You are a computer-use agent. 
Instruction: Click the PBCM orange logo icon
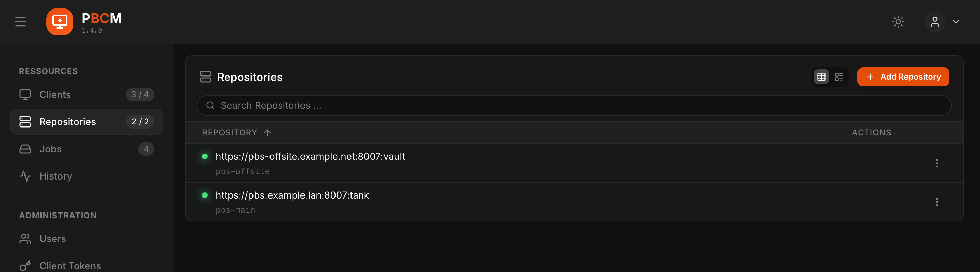point(60,22)
